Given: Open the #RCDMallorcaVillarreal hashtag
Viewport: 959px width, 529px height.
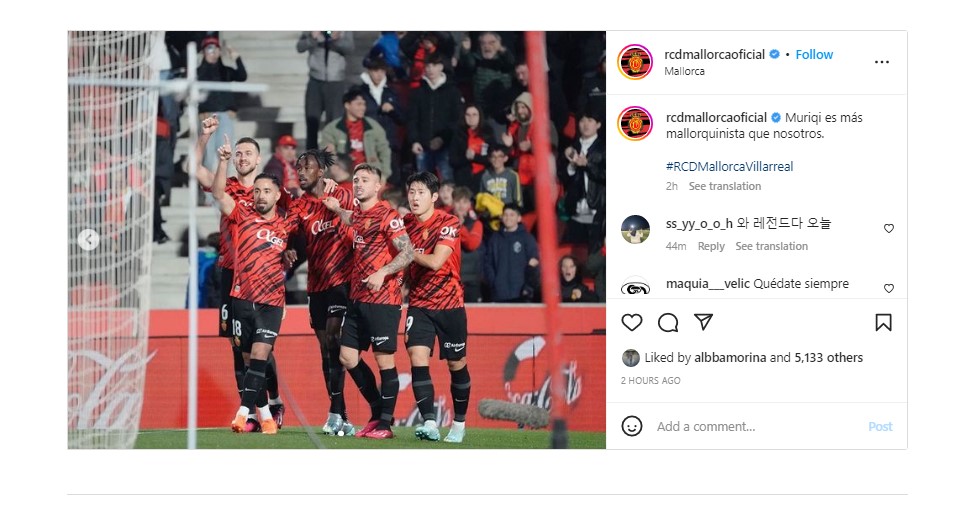Looking at the screenshot, I should click(x=729, y=166).
